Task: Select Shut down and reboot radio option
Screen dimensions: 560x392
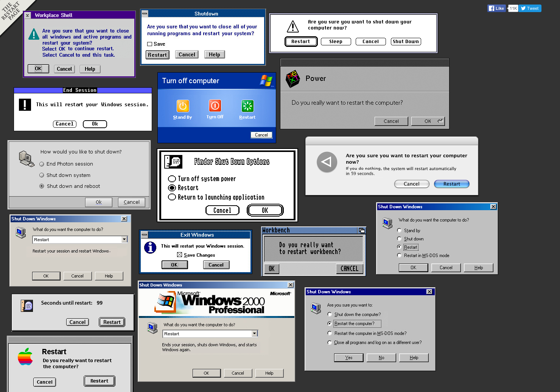Action: tap(42, 186)
